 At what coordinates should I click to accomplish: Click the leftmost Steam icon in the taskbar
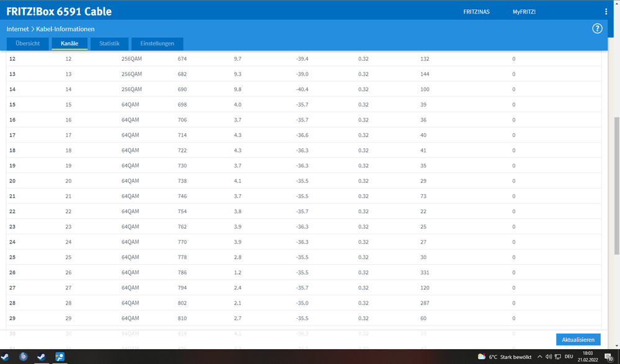click(5, 357)
